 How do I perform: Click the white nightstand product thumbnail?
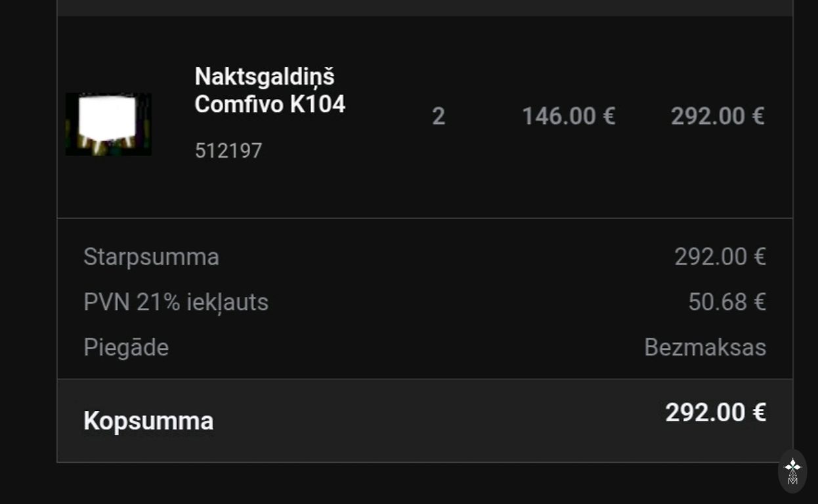108,124
